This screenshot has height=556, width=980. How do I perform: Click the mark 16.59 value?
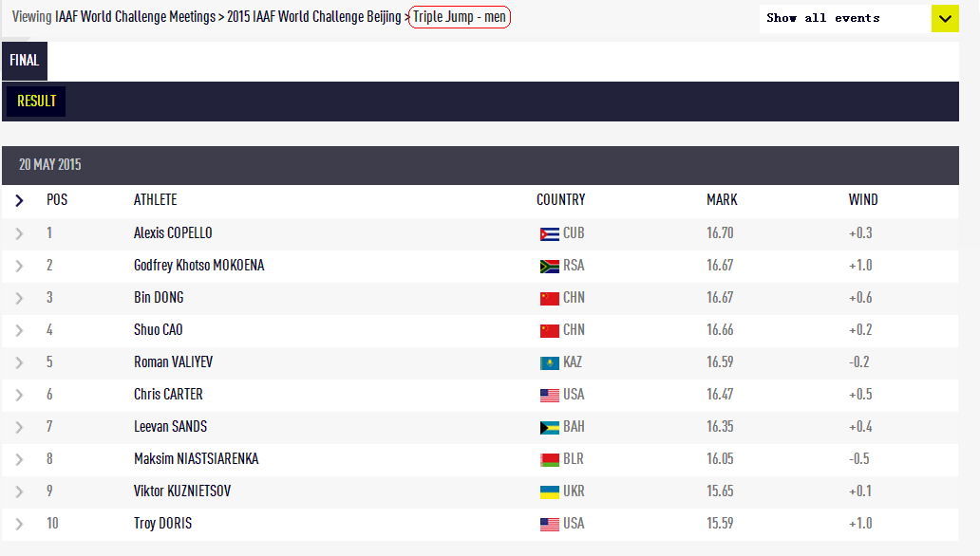720,362
